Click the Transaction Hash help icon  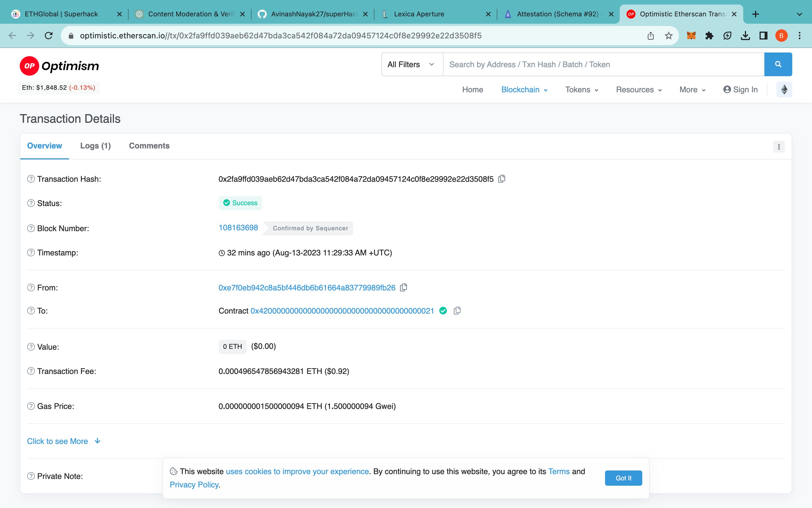(31, 179)
